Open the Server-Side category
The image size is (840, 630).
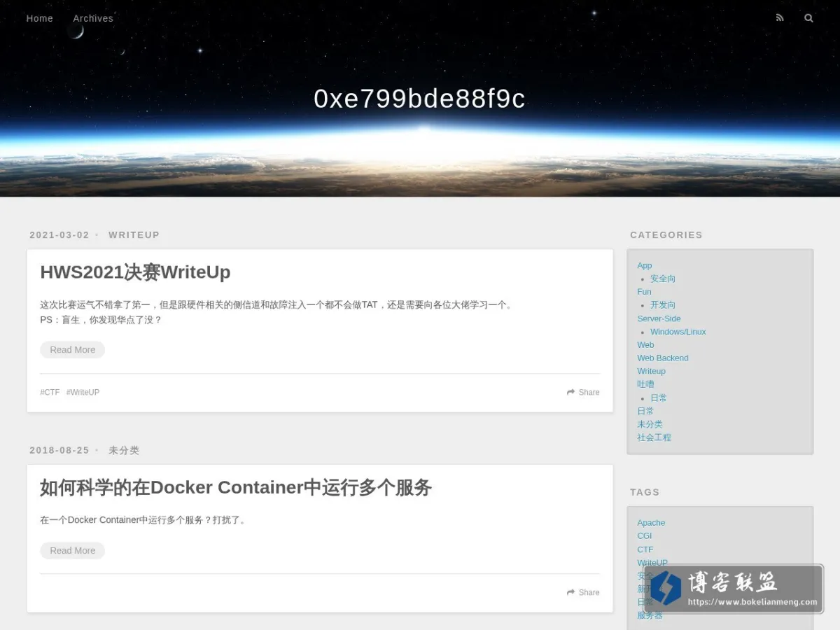pos(659,318)
